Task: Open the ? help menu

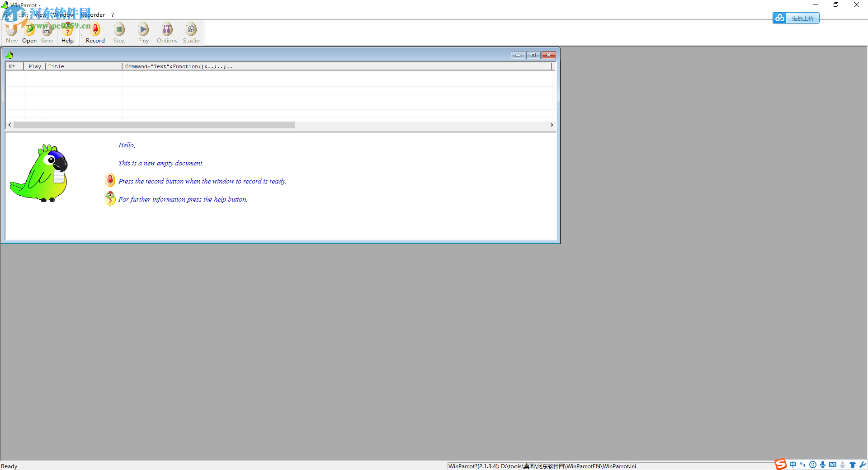Action: tap(113, 14)
